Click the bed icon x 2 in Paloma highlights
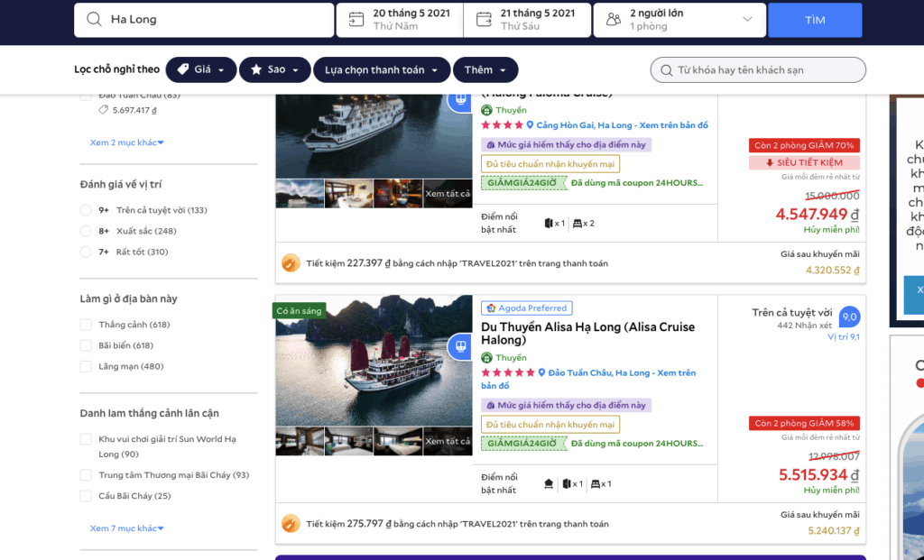The width and height of the screenshot is (924, 560). pyautogui.click(x=577, y=223)
